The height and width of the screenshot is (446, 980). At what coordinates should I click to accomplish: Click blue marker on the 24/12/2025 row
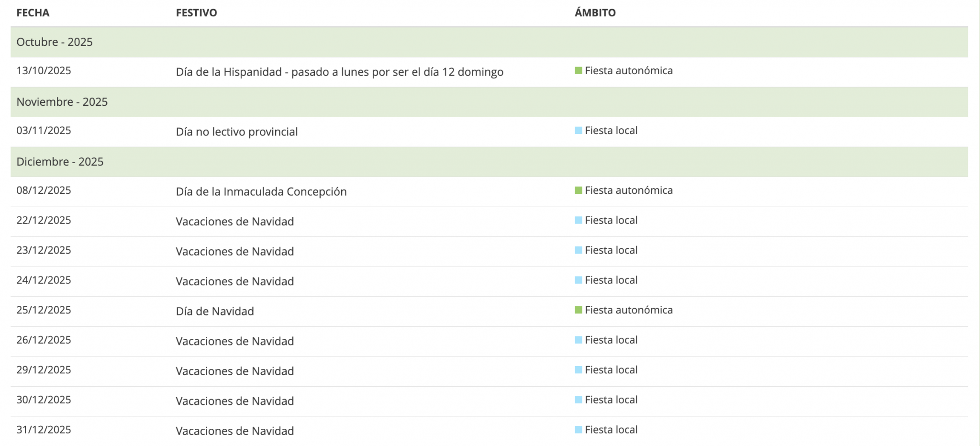(578, 280)
